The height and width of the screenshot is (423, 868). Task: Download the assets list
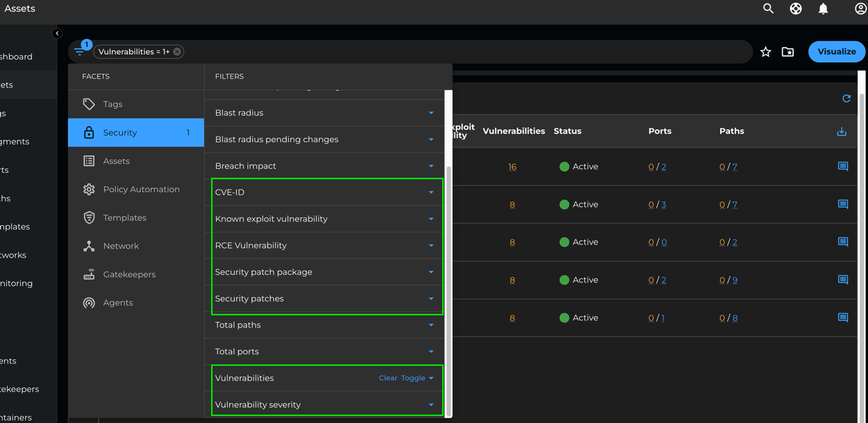point(842,131)
